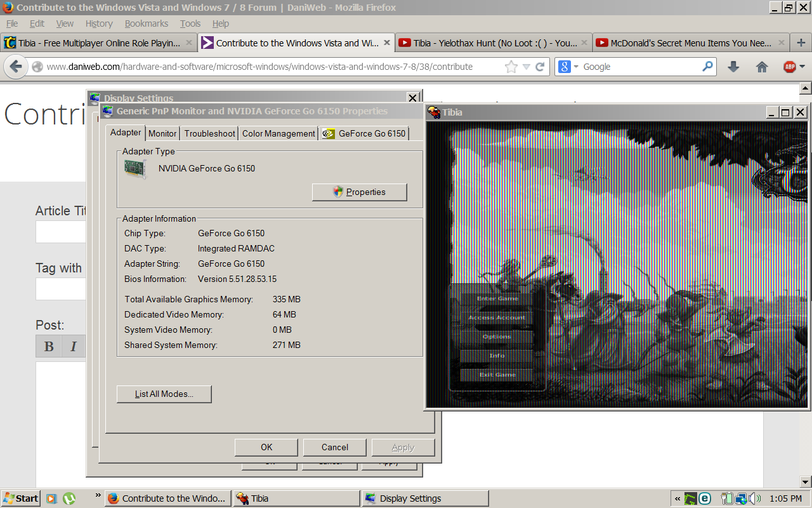Open the Windows Start menu
The height and width of the screenshot is (508, 812).
tap(20, 498)
